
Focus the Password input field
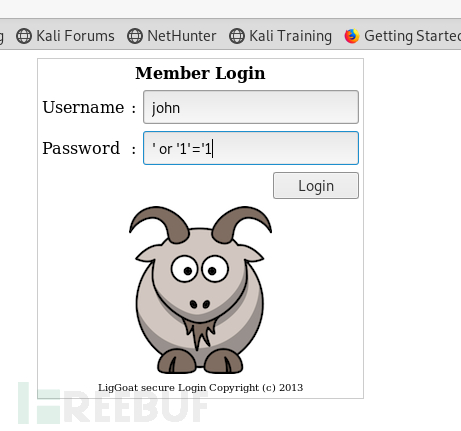(251, 148)
